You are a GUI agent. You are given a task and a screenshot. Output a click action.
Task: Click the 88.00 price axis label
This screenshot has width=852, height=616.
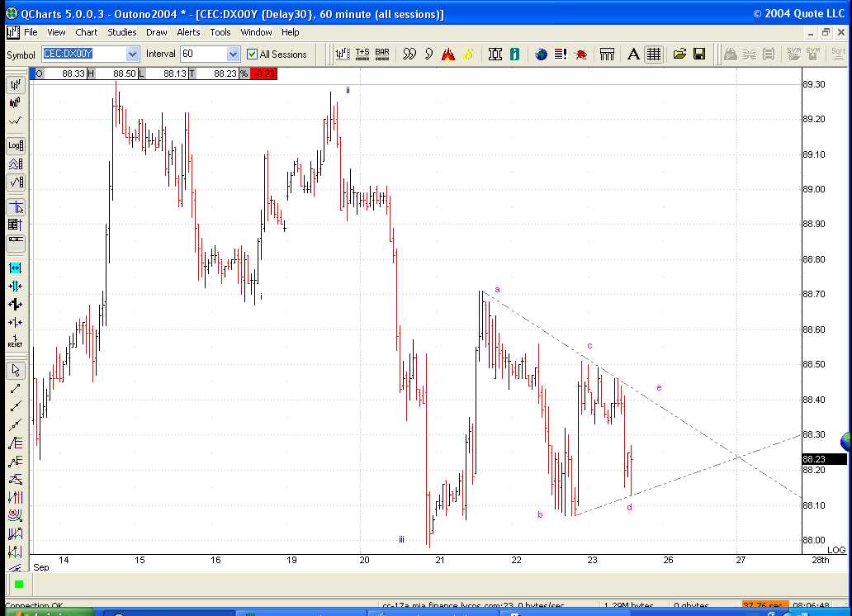[x=813, y=540]
